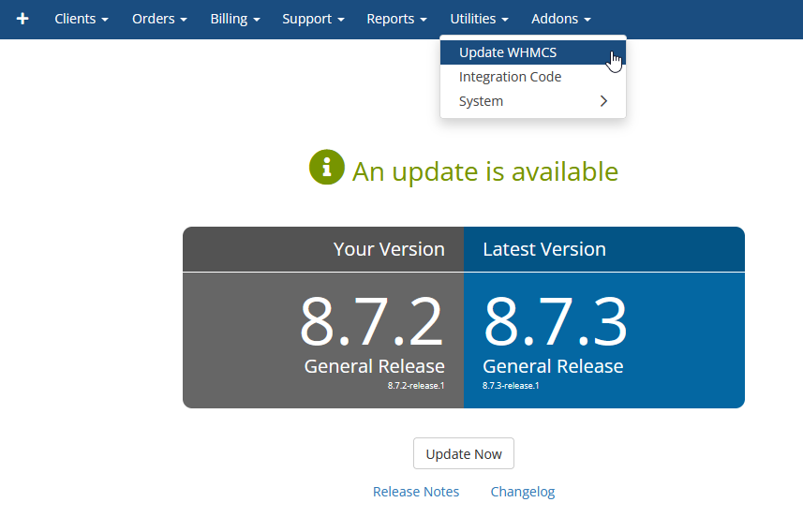Click the plus quick-add icon
Image resolution: width=803 pixels, height=532 pixels.
pyautogui.click(x=22, y=19)
